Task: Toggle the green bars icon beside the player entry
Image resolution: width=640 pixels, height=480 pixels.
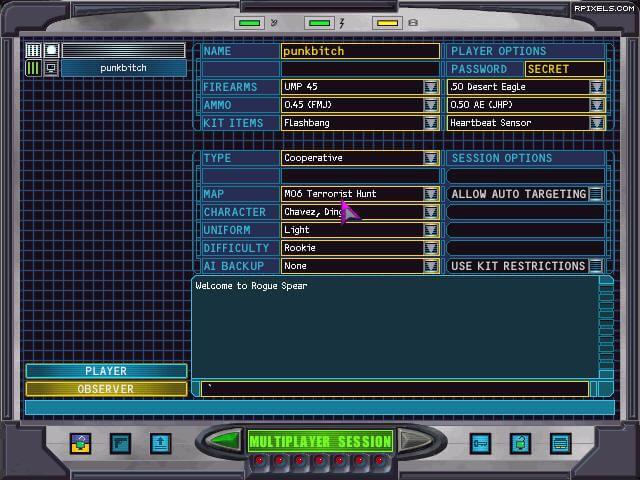Action: [33, 68]
